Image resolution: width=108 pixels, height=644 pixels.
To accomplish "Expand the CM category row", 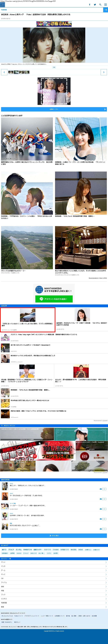I will coord(54,578).
